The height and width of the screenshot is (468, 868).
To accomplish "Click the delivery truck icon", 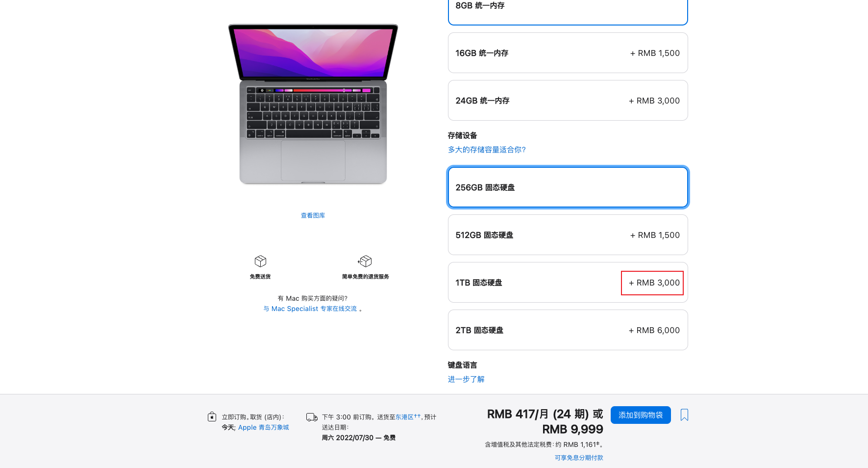I will pos(312,417).
